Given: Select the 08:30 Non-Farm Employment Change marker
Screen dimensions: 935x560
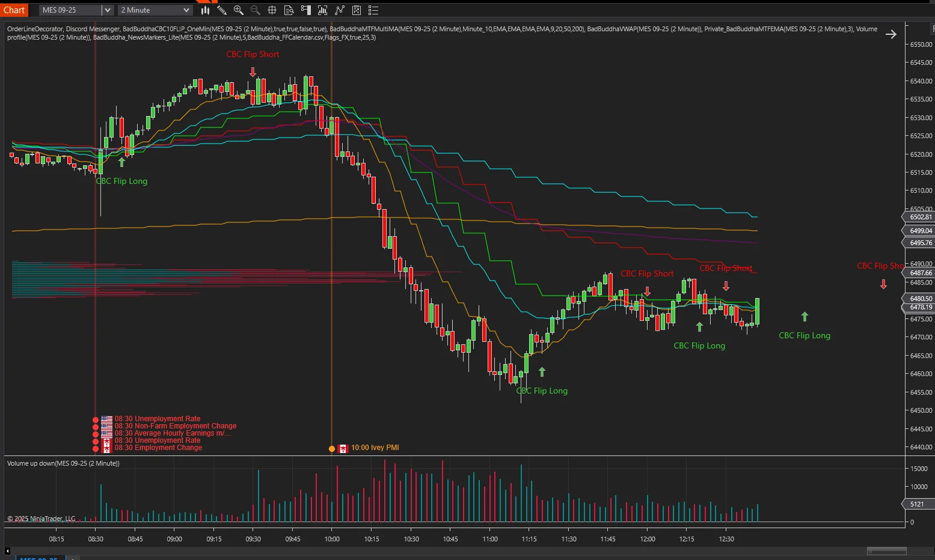Looking at the screenshot, I should click(176, 426).
